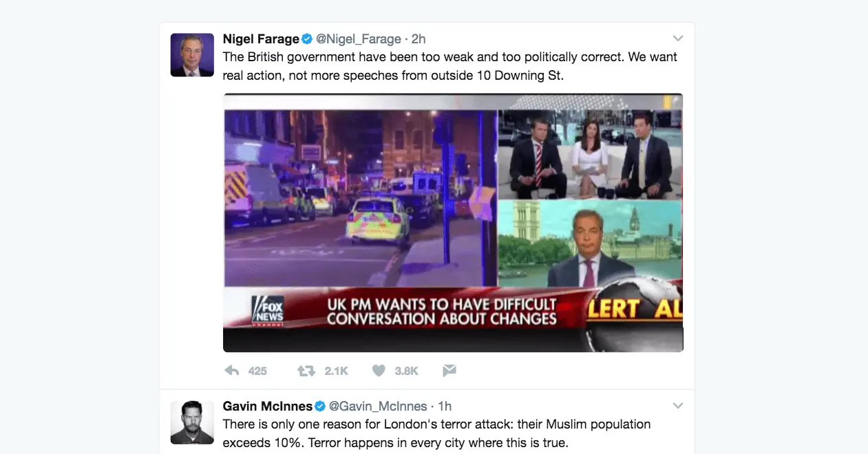
Task: Click the 425 reply count
Action: pyautogui.click(x=257, y=371)
